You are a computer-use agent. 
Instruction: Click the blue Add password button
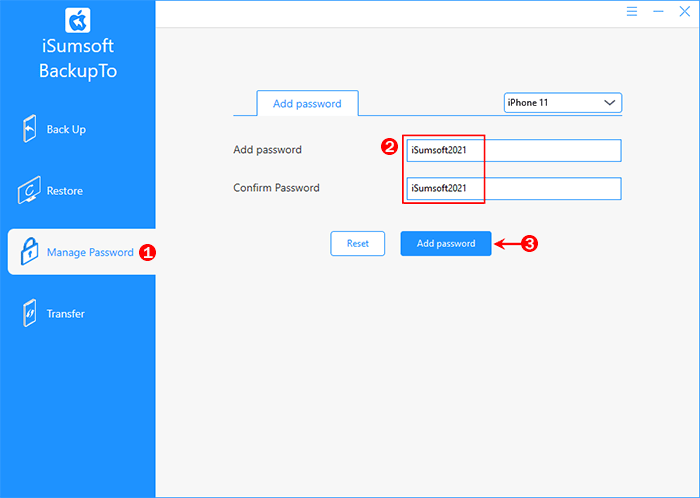pos(446,244)
